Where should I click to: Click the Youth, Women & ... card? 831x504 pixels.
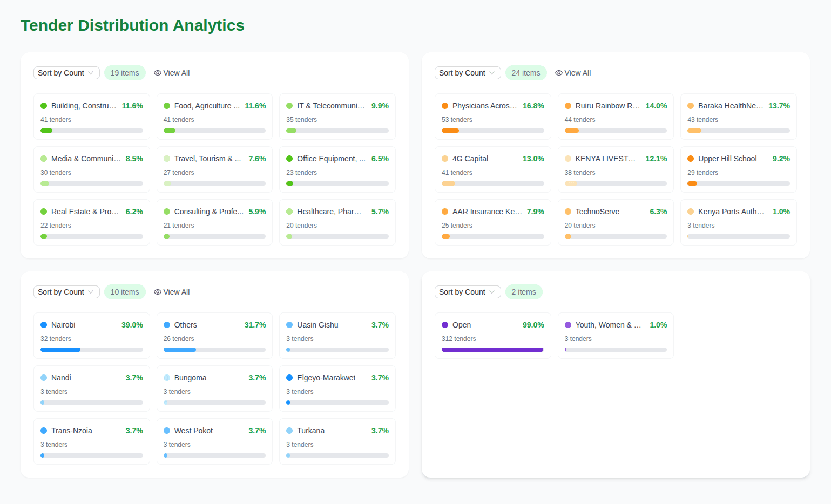[x=616, y=336]
